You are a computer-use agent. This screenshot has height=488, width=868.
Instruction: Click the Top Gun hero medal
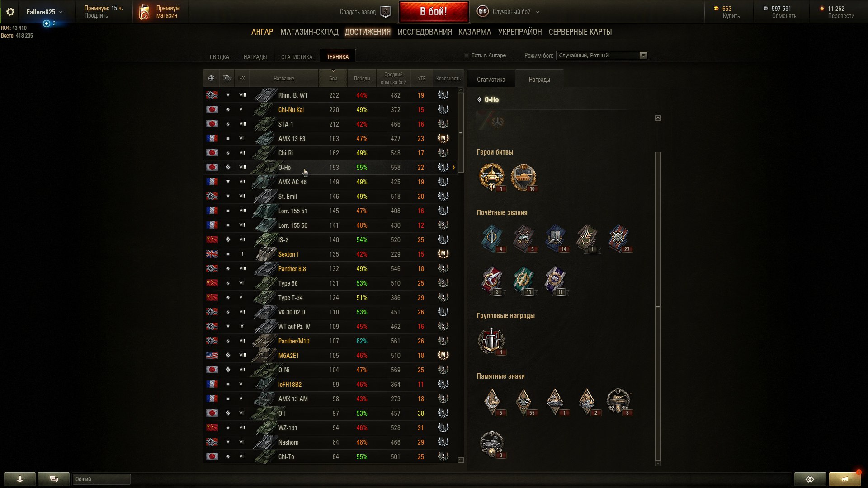[492, 177]
